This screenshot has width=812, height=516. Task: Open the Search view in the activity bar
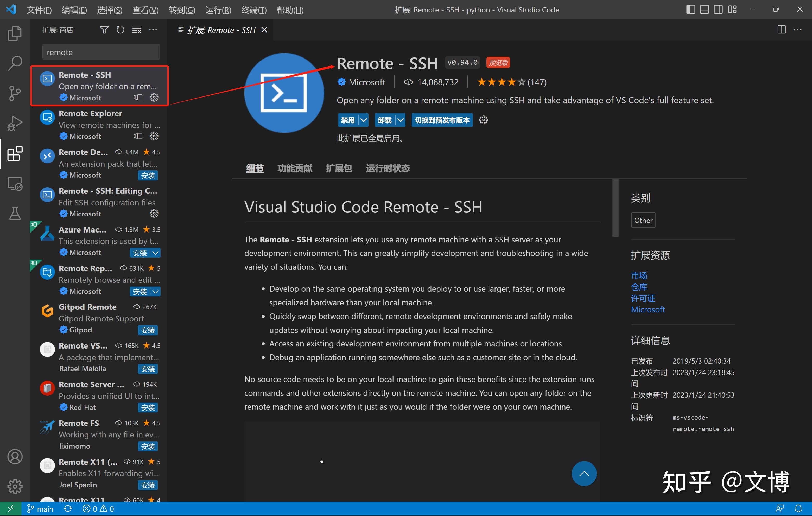[x=15, y=63]
